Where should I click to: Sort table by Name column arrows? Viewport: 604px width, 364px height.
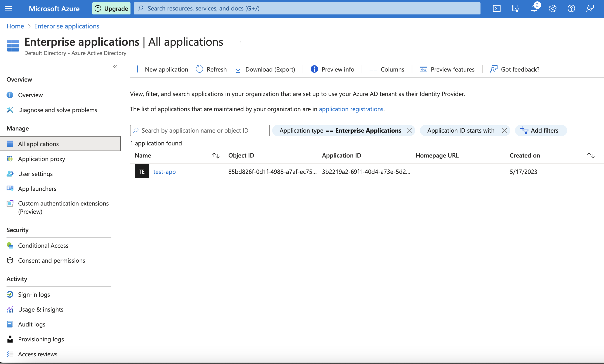tap(216, 155)
